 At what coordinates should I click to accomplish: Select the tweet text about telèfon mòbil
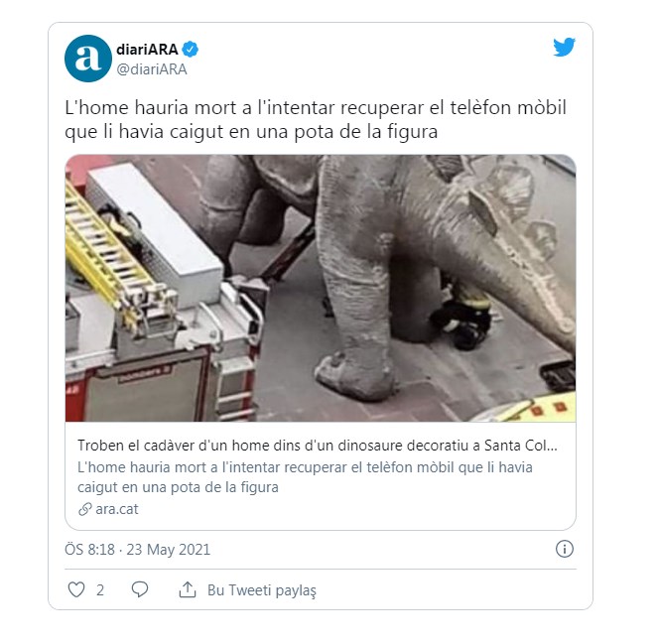(x=316, y=119)
